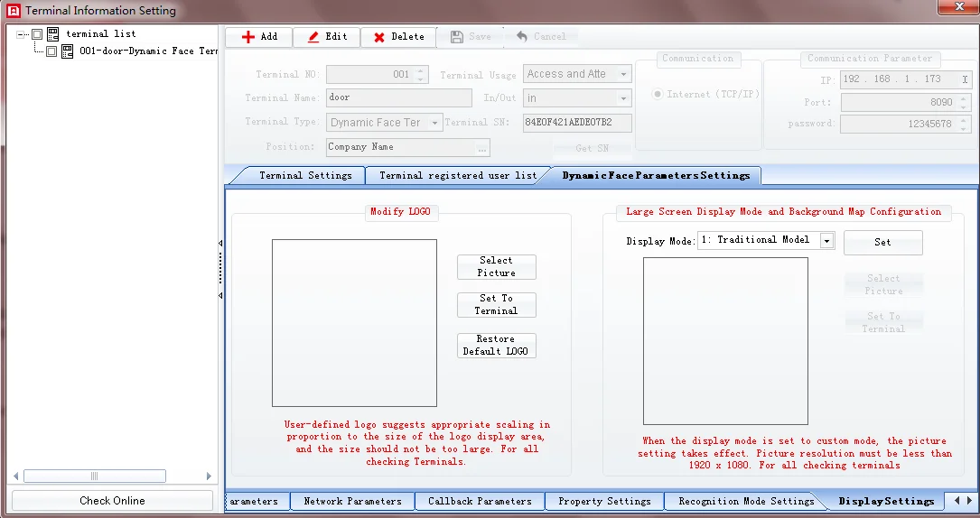The width and height of the screenshot is (980, 518).
Task: Click the red X Delete icon
Action: pos(379,37)
